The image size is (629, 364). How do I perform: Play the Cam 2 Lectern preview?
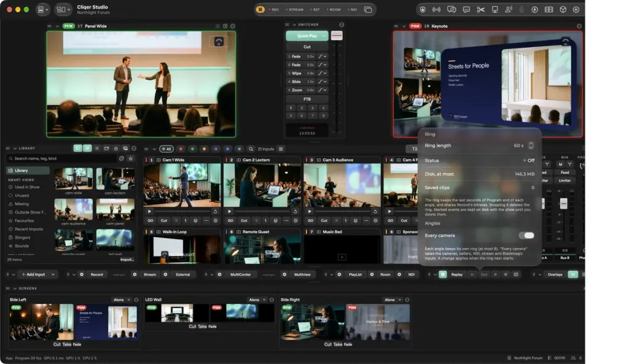coord(230,211)
